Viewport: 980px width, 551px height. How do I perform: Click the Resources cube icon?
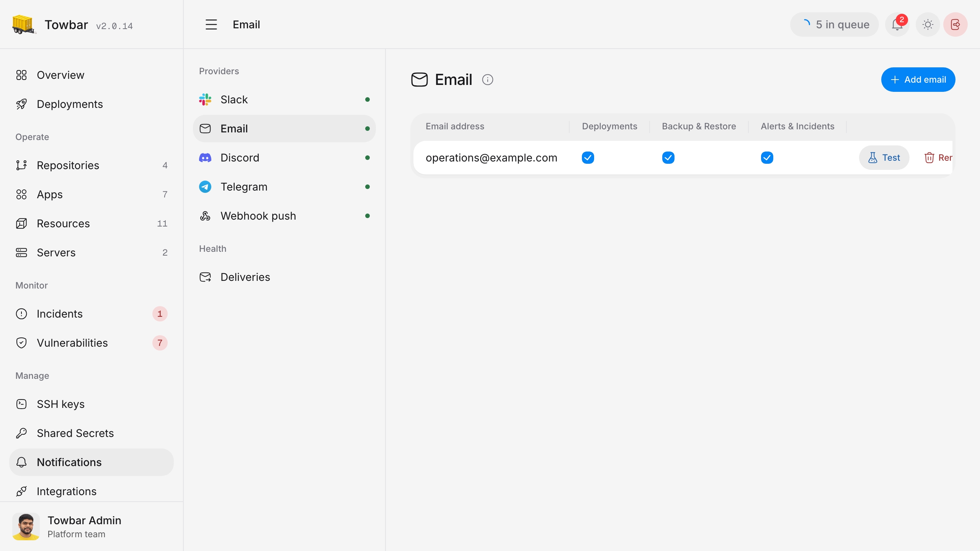pyautogui.click(x=21, y=223)
